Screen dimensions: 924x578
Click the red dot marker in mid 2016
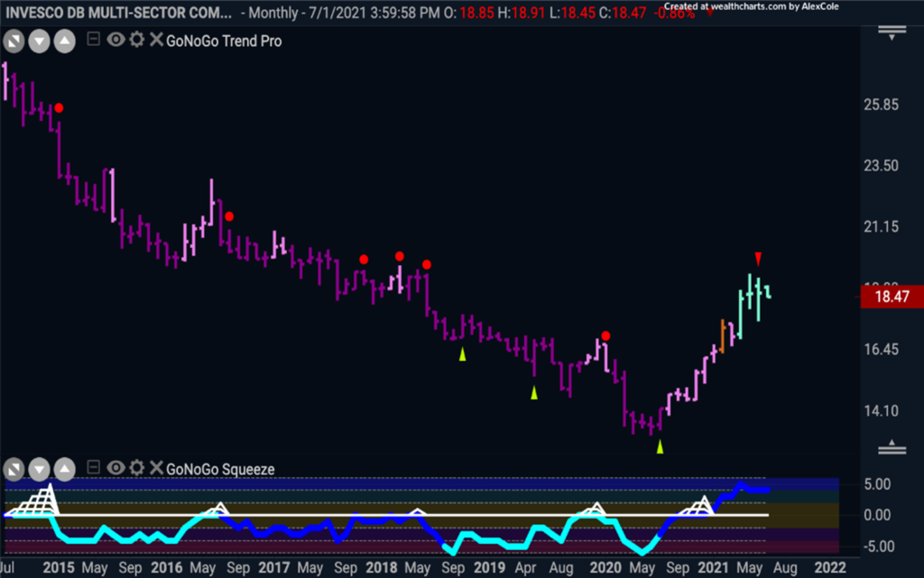[x=229, y=216]
